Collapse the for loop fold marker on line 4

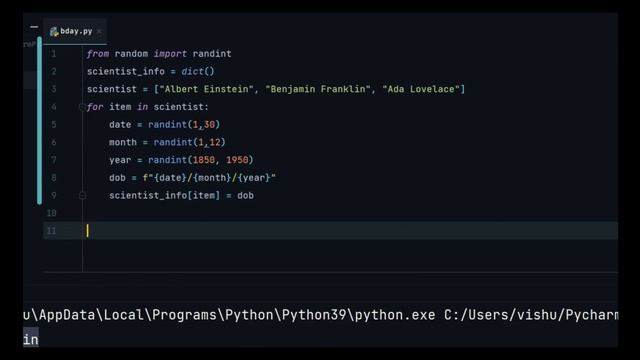pos(82,107)
